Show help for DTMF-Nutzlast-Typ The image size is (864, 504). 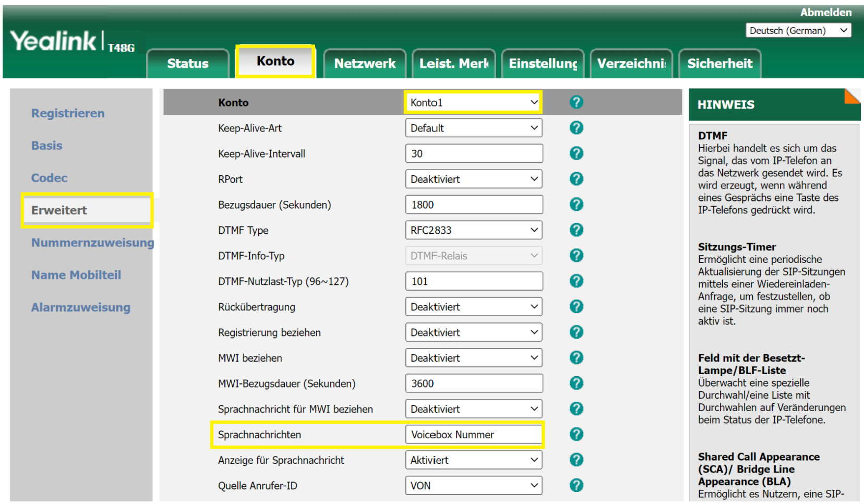576,281
